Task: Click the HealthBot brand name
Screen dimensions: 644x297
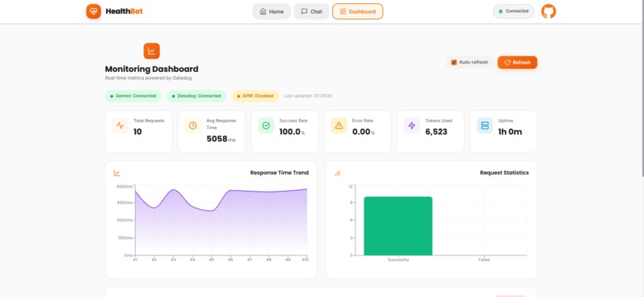Action: pos(124,11)
